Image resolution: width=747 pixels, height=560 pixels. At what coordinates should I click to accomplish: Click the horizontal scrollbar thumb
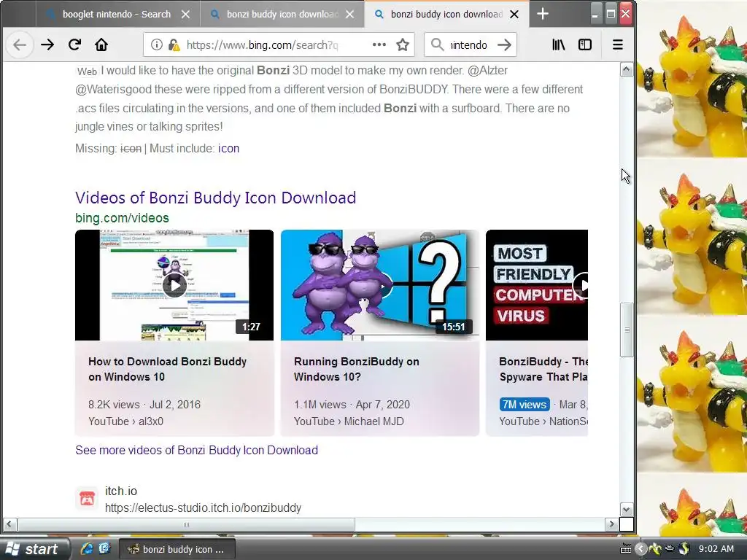click(186, 524)
